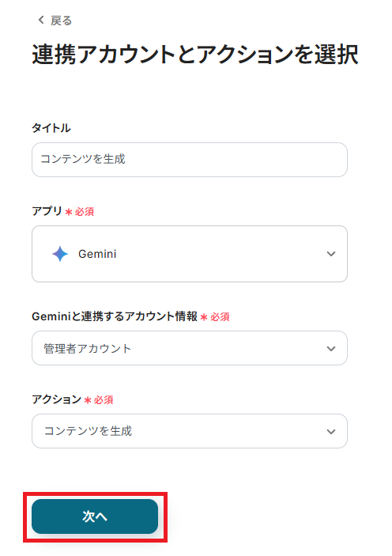
Task: Click the 必須 marker beside アプリ
Action: coord(85,212)
